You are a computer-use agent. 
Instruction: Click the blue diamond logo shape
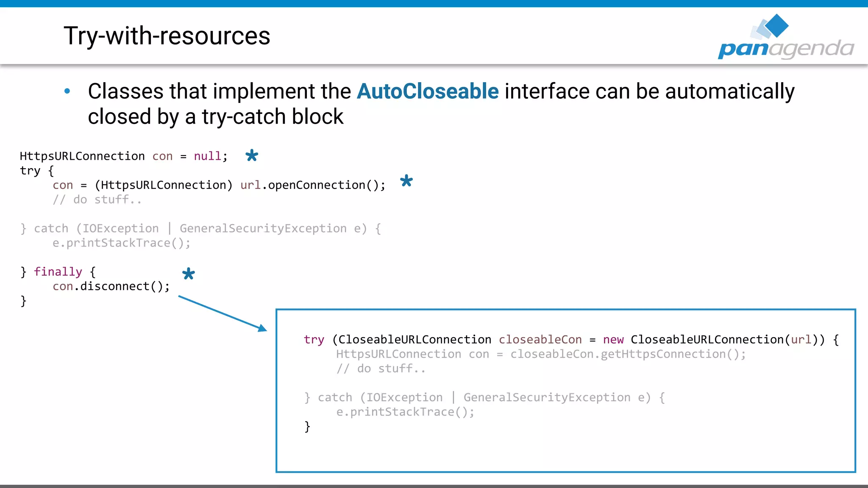tap(776, 25)
